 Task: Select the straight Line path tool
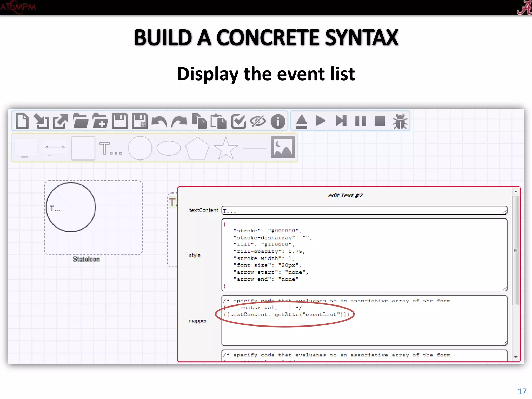(254, 148)
